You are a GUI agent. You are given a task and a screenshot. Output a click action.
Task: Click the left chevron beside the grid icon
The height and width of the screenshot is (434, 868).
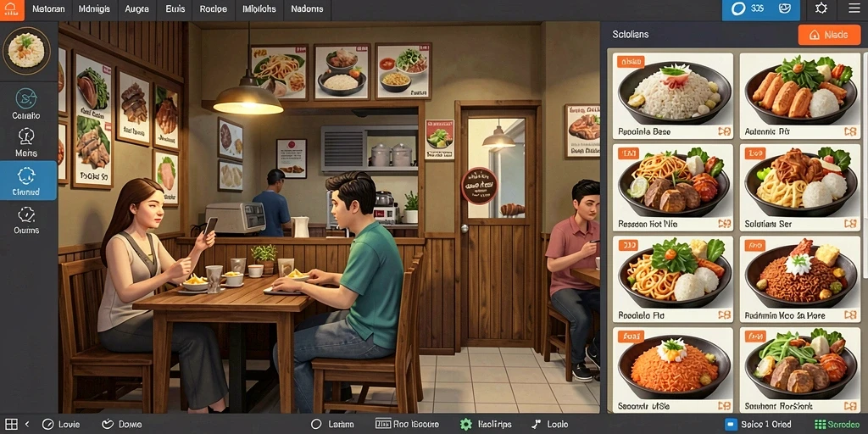pyautogui.click(x=27, y=424)
